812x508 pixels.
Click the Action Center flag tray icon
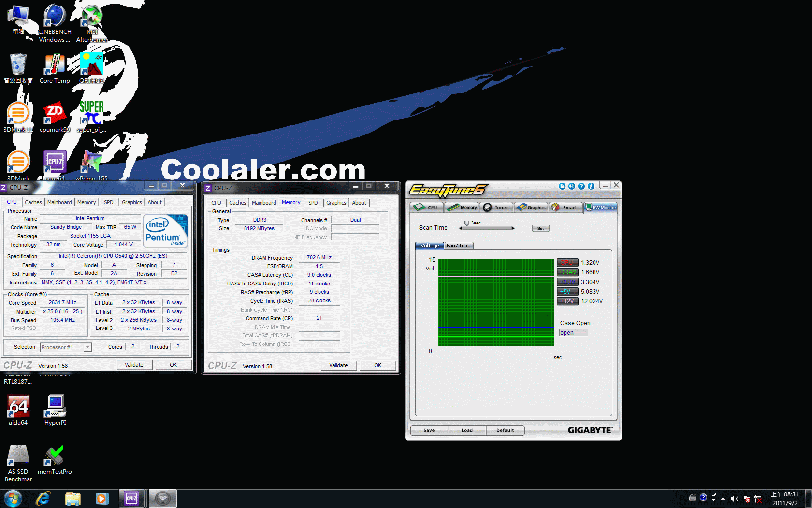coord(746,499)
